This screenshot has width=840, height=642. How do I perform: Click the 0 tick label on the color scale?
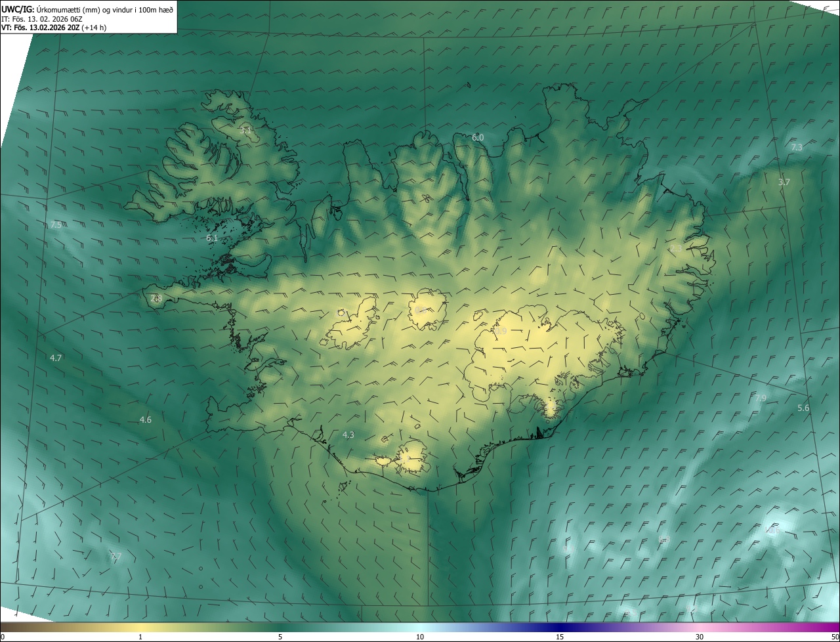[x=3, y=637]
